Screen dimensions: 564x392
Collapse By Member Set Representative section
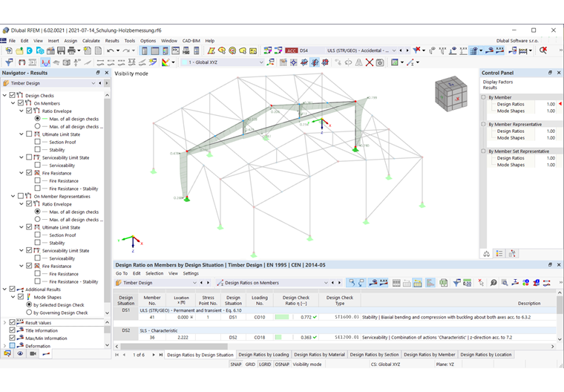click(x=483, y=151)
